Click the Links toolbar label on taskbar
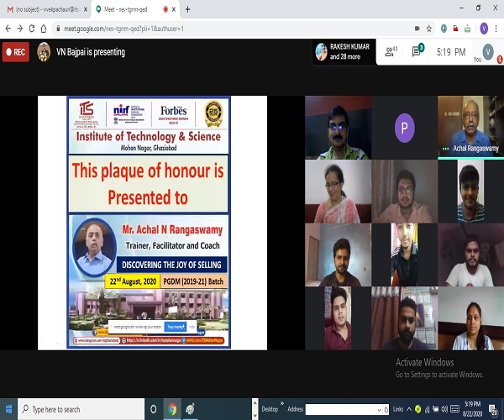The image size is (504, 420). coord(398,409)
